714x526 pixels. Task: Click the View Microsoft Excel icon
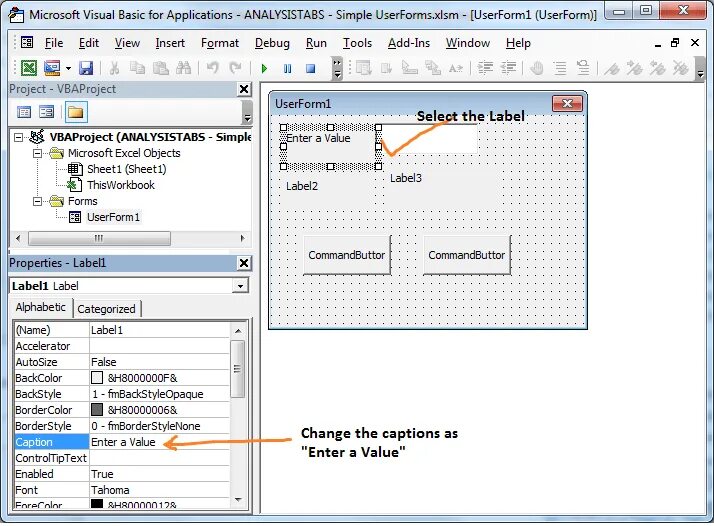click(x=29, y=68)
